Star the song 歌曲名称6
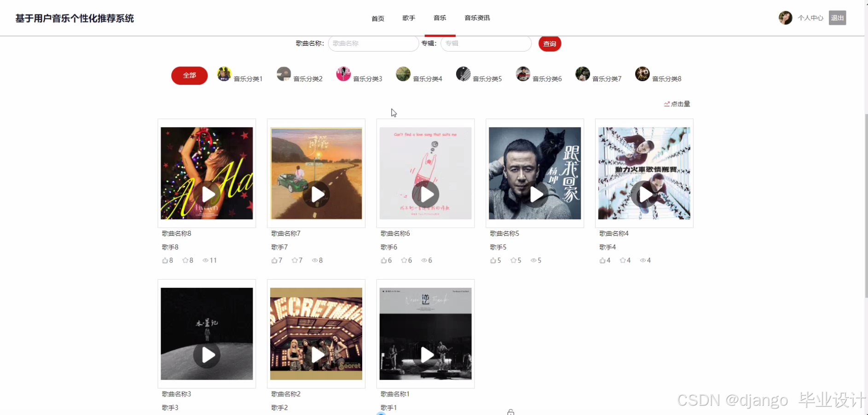Image resolution: width=868 pixels, height=415 pixels. click(404, 260)
